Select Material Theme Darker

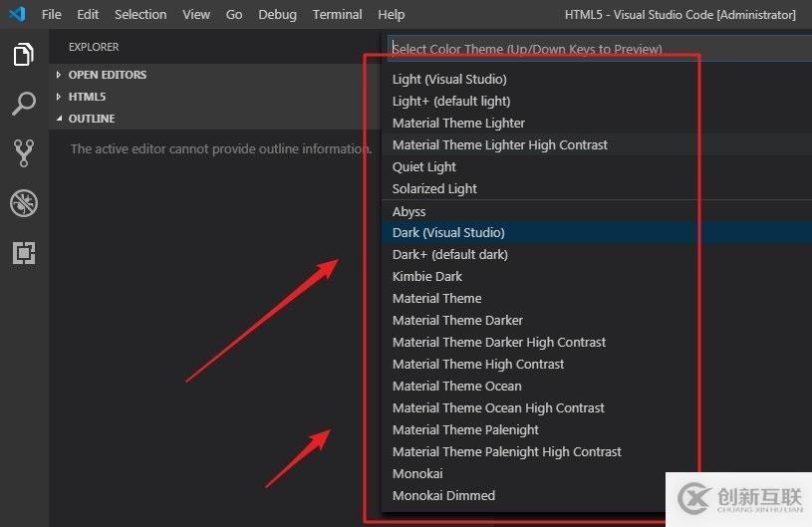597,321
